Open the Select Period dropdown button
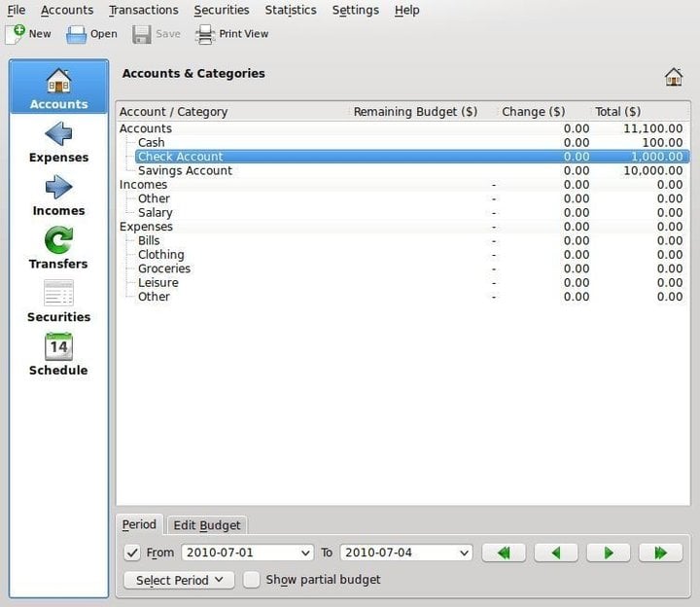The height and width of the screenshot is (607, 700). coord(179,580)
